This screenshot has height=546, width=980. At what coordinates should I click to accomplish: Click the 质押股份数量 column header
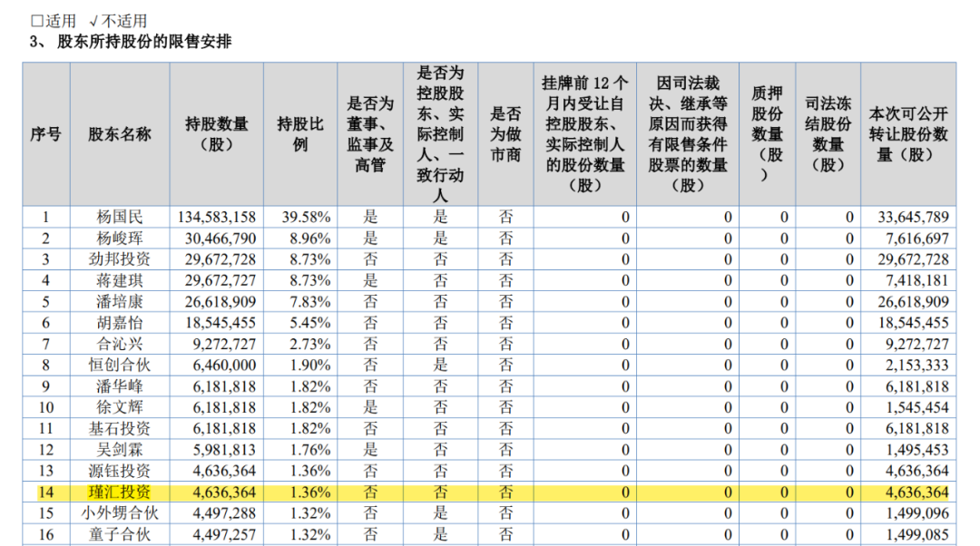768,134
